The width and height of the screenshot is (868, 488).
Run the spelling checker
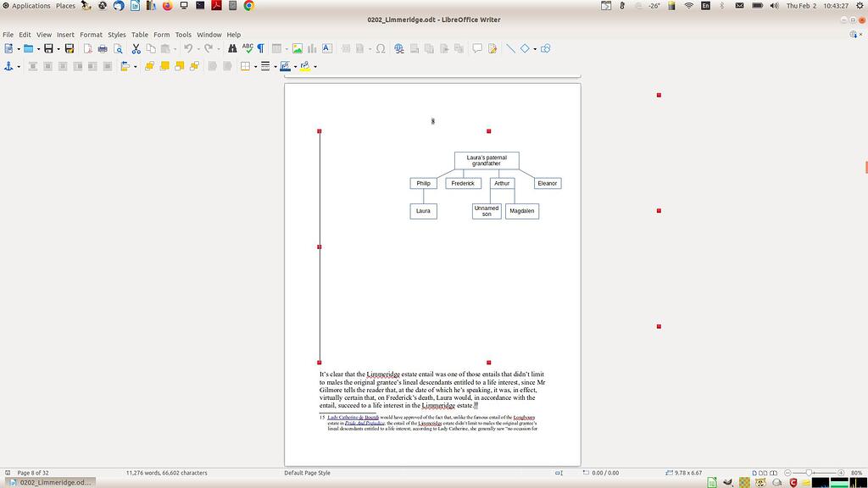[247, 48]
